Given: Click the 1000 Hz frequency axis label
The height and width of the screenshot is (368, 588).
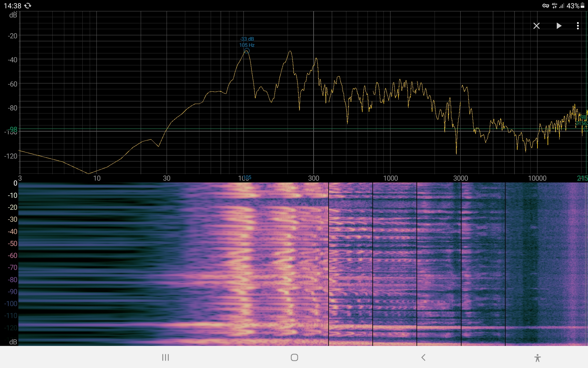Looking at the screenshot, I should (x=390, y=178).
